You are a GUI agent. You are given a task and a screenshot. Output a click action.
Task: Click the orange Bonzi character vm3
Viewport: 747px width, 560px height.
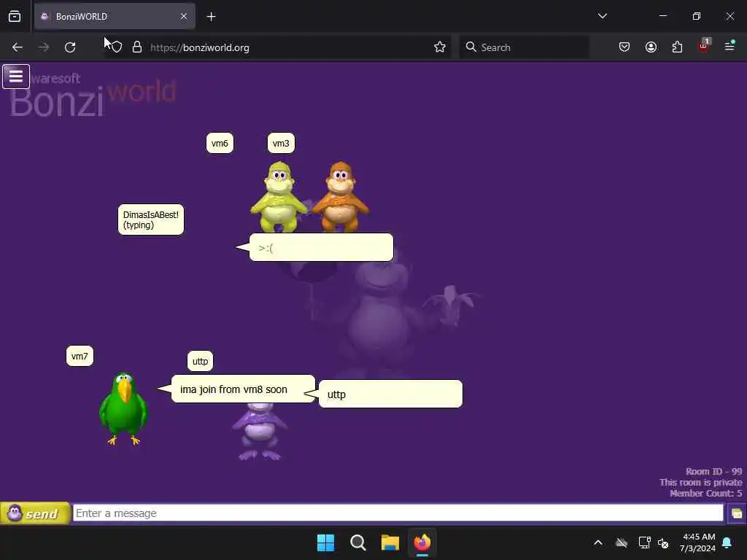coord(340,197)
